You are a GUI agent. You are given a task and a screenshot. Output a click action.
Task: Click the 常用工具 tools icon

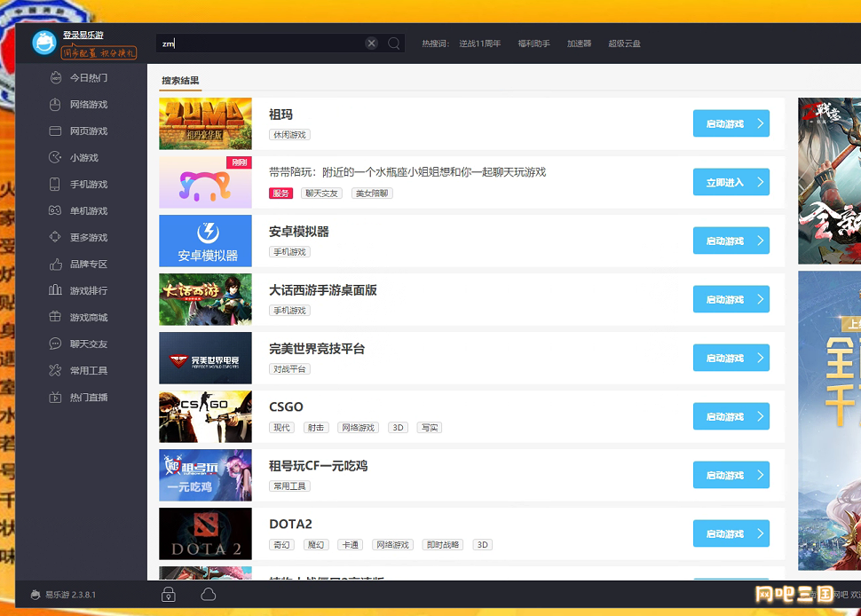(55, 371)
